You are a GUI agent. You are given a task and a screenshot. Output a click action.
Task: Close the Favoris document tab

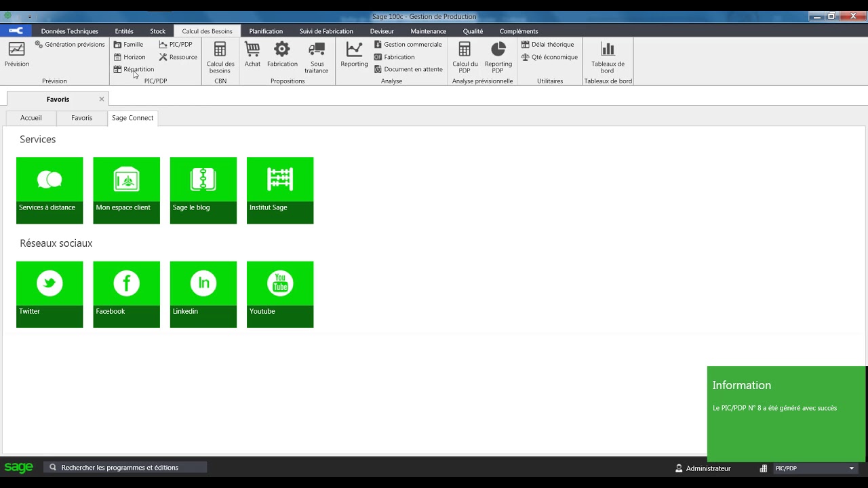tap(102, 99)
